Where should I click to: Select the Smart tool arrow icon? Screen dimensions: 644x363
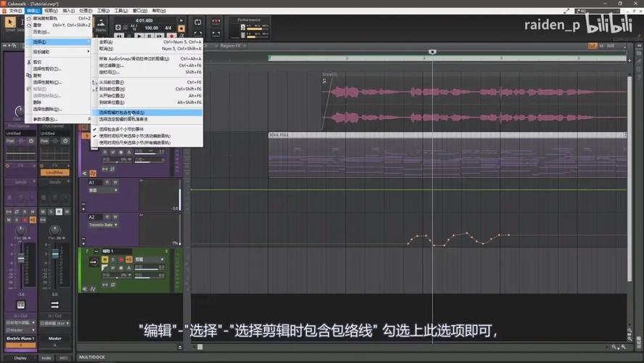10,23
